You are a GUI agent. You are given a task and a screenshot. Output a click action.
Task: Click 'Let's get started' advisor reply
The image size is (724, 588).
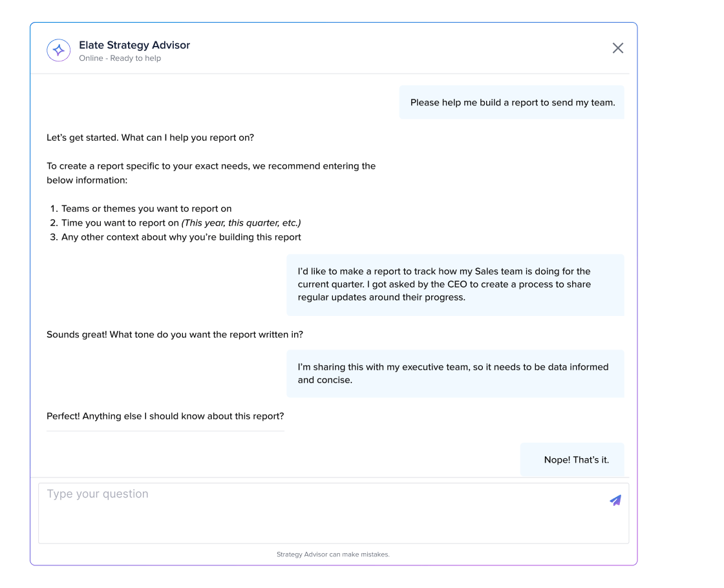(x=150, y=138)
